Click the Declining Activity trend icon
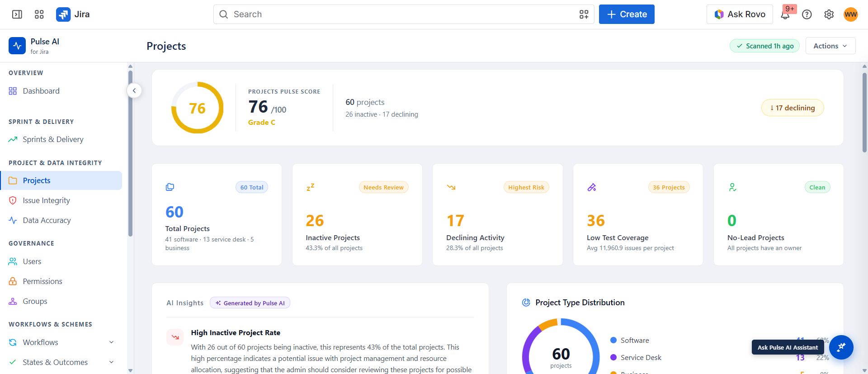 coord(451,187)
